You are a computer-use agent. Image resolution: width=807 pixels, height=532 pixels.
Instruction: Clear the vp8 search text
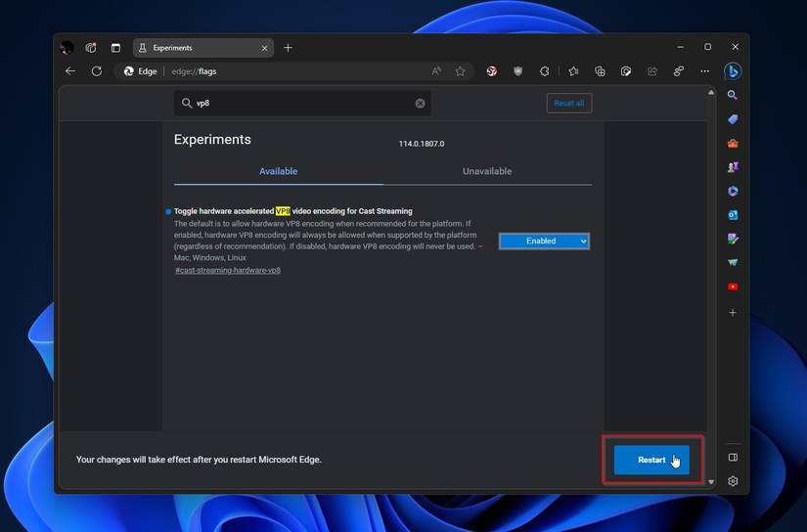[x=420, y=103]
